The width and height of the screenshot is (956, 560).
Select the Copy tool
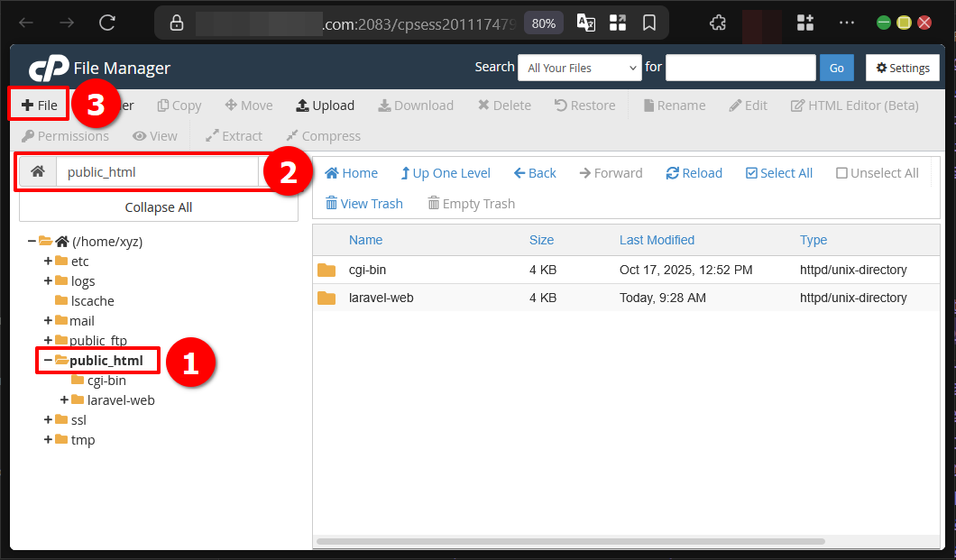[x=179, y=105]
